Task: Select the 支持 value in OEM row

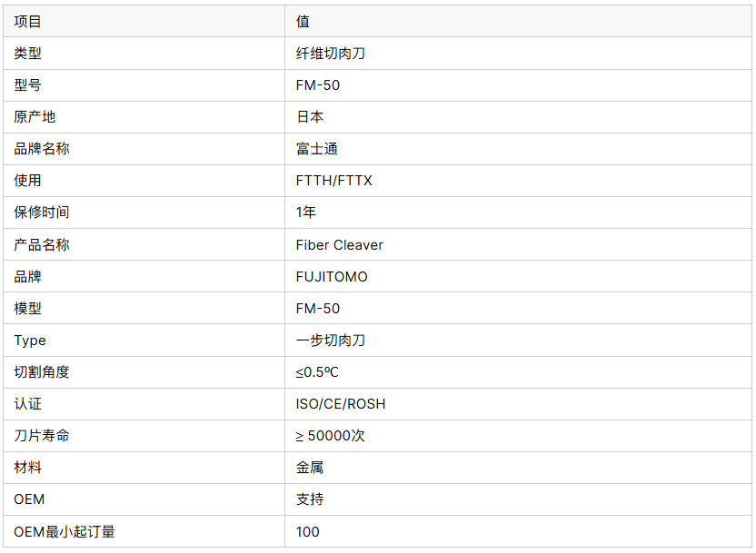Action: [310, 499]
